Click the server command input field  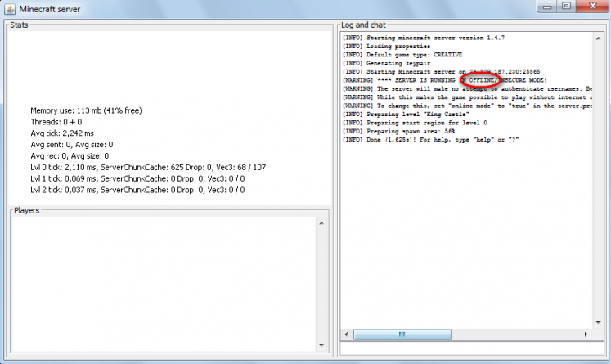click(x=472, y=348)
